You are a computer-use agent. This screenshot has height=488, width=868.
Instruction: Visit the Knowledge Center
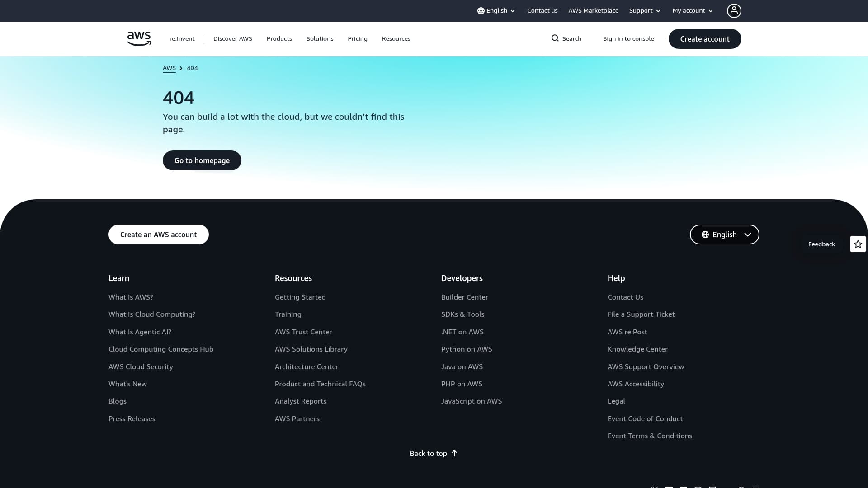pos(637,349)
